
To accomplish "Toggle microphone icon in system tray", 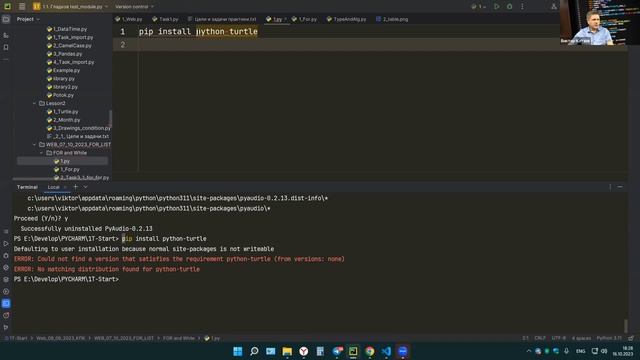I will point(567,351).
